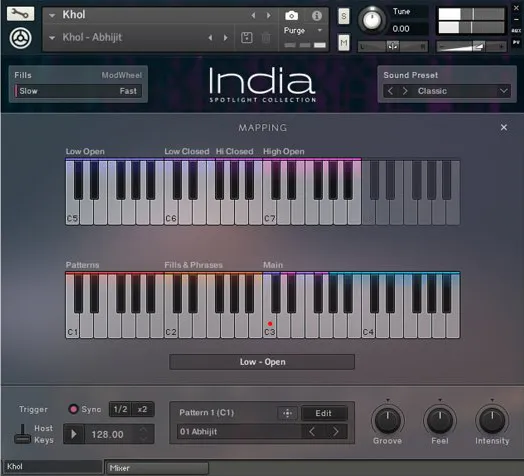Enable double-time with the x2 button

tap(142, 409)
